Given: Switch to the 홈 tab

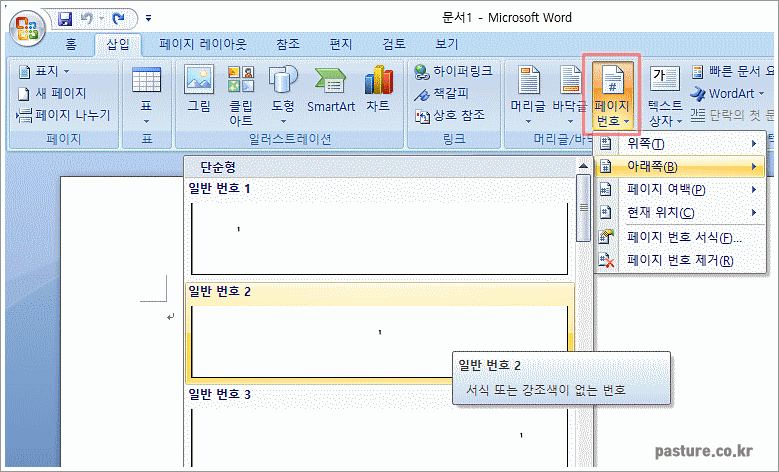Looking at the screenshot, I should (71, 45).
